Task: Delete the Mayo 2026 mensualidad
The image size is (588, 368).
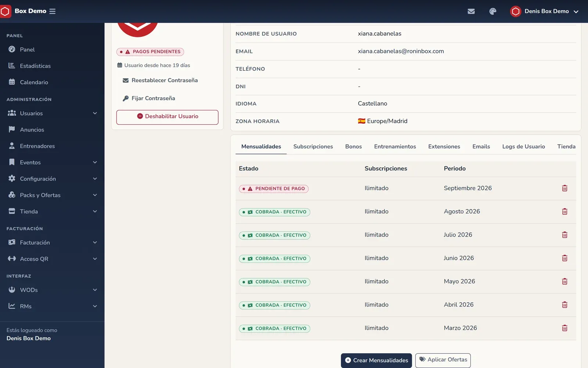Action: (x=565, y=282)
